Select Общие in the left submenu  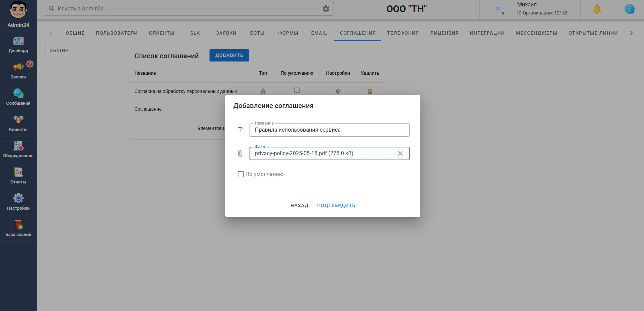pos(59,50)
